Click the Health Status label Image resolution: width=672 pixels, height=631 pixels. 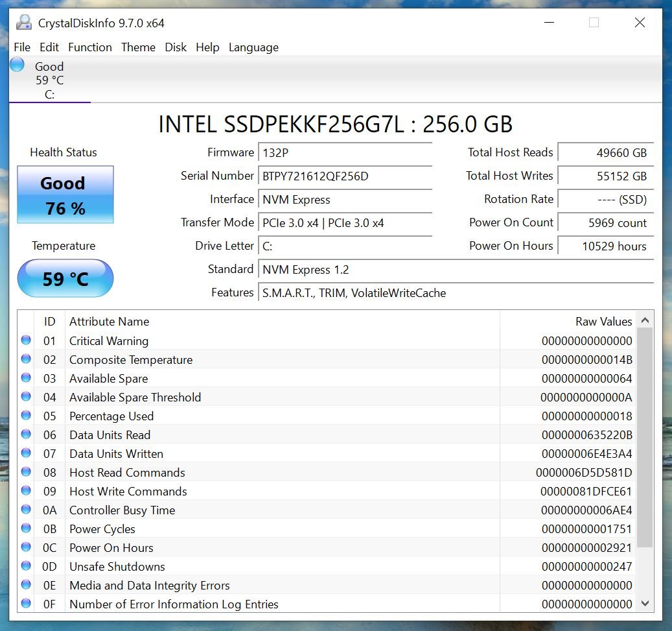[x=64, y=152]
